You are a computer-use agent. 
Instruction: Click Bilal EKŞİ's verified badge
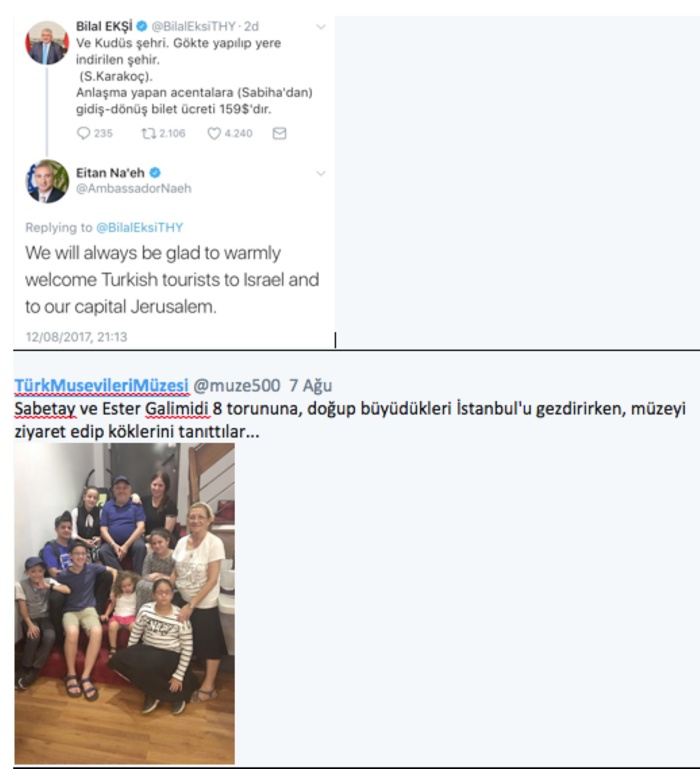pos(142,26)
